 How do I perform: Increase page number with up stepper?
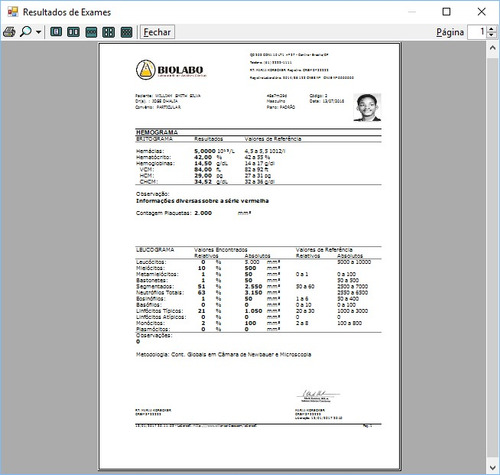[491, 29]
